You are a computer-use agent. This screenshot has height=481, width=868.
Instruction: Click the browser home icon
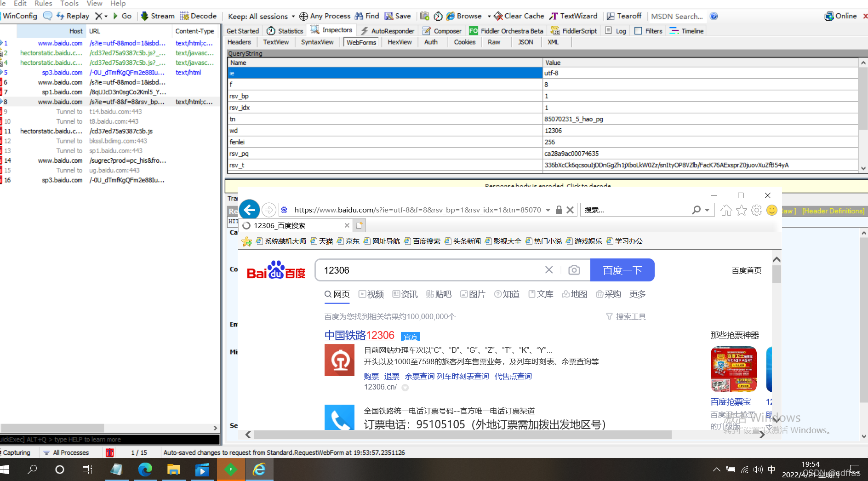[x=726, y=210]
